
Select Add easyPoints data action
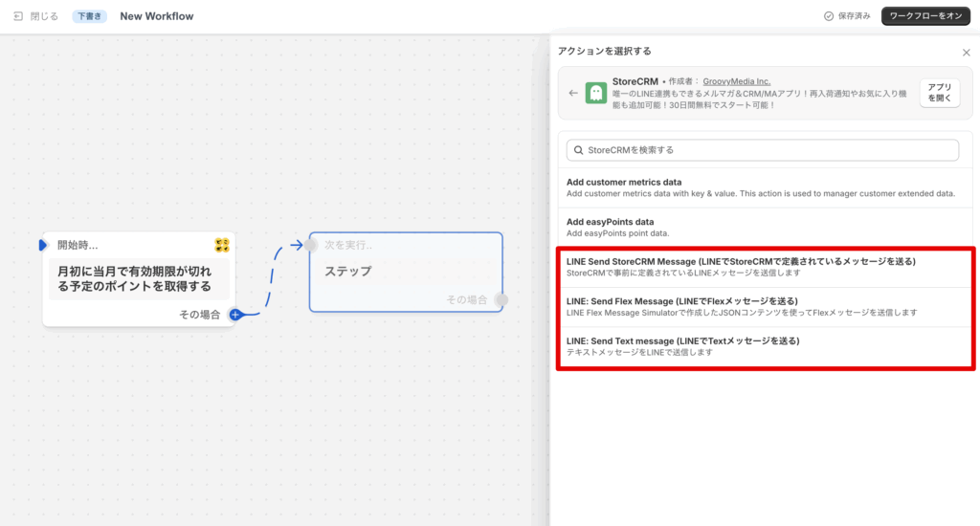point(762,227)
